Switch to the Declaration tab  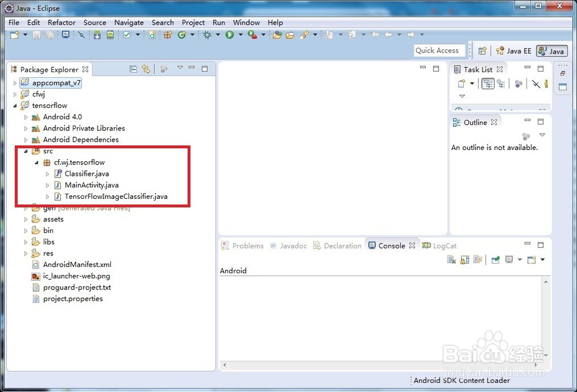click(x=338, y=246)
